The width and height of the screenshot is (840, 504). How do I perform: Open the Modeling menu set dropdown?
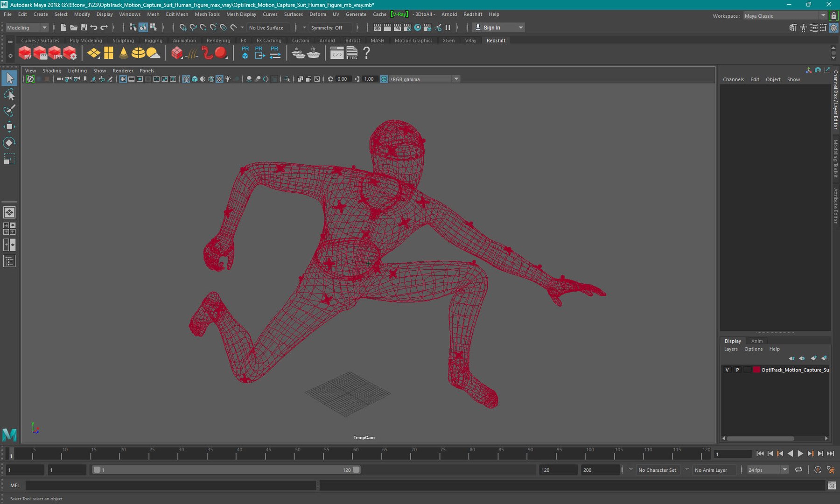click(x=27, y=28)
